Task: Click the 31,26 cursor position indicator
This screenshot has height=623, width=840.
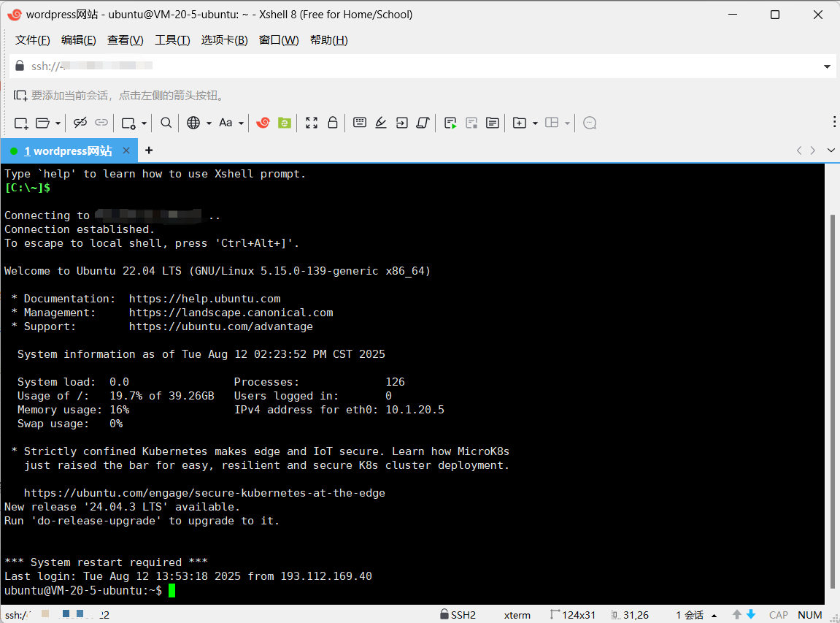Action: coord(630,615)
